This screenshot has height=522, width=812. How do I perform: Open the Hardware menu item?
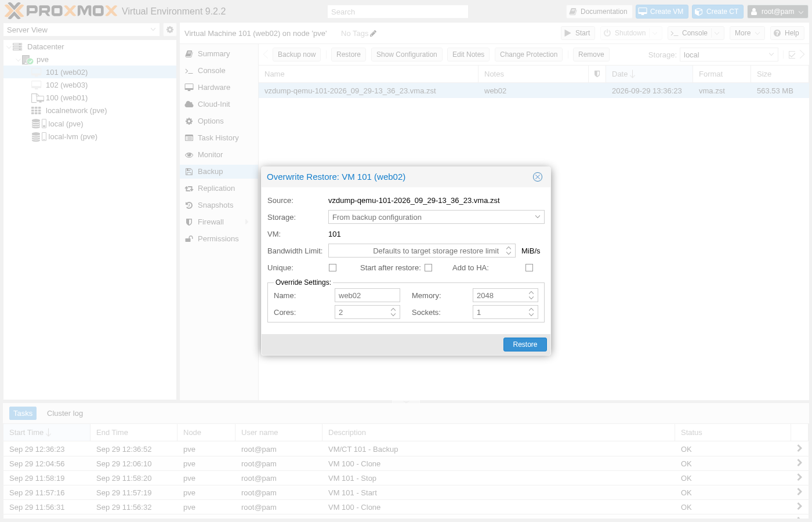pos(219,88)
